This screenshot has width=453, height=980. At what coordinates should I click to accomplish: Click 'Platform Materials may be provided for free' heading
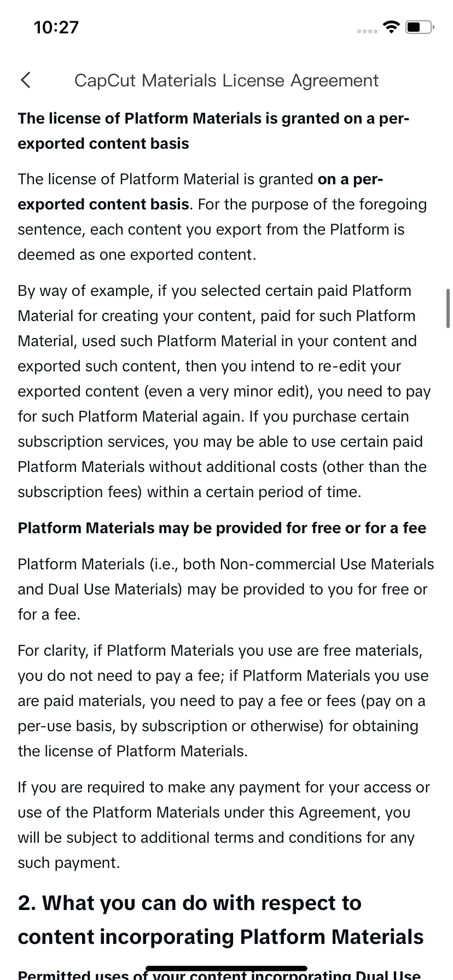(222, 528)
